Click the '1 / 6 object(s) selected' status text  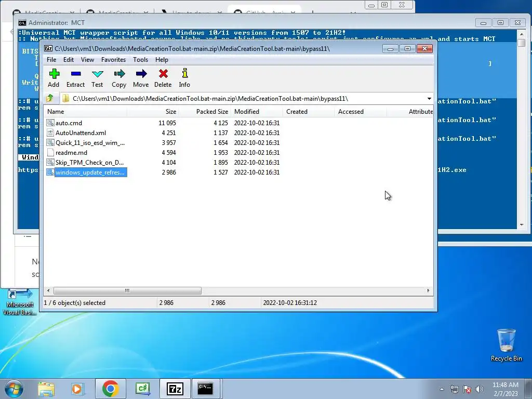click(x=75, y=303)
